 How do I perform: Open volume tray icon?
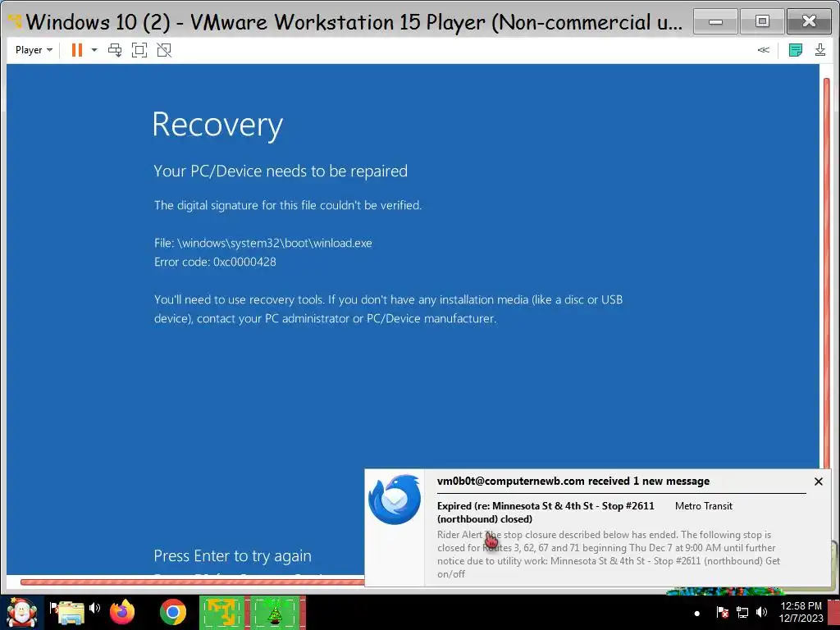coord(761,612)
